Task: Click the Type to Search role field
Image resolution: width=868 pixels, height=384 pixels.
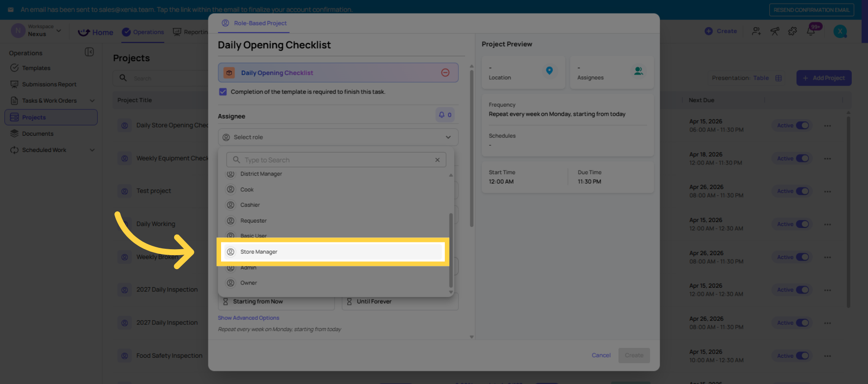Action: pyautogui.click(x=336, y=160)
